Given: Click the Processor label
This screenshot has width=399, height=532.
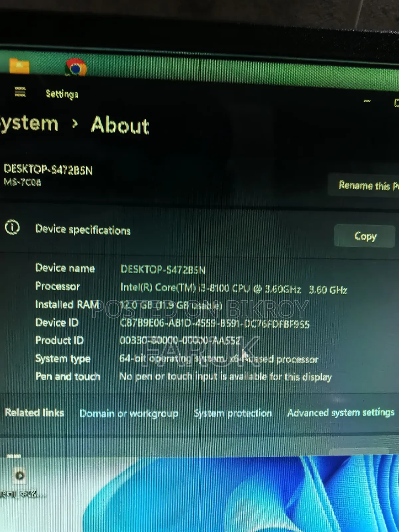Looking at the screenshot, I should (58, 286).
